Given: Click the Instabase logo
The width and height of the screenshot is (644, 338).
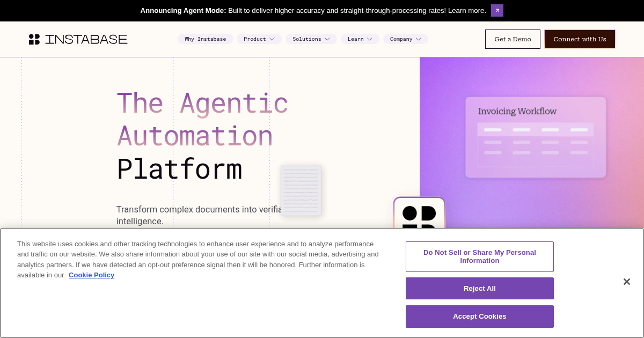Looking at the screenshot, I should point(78,39).
